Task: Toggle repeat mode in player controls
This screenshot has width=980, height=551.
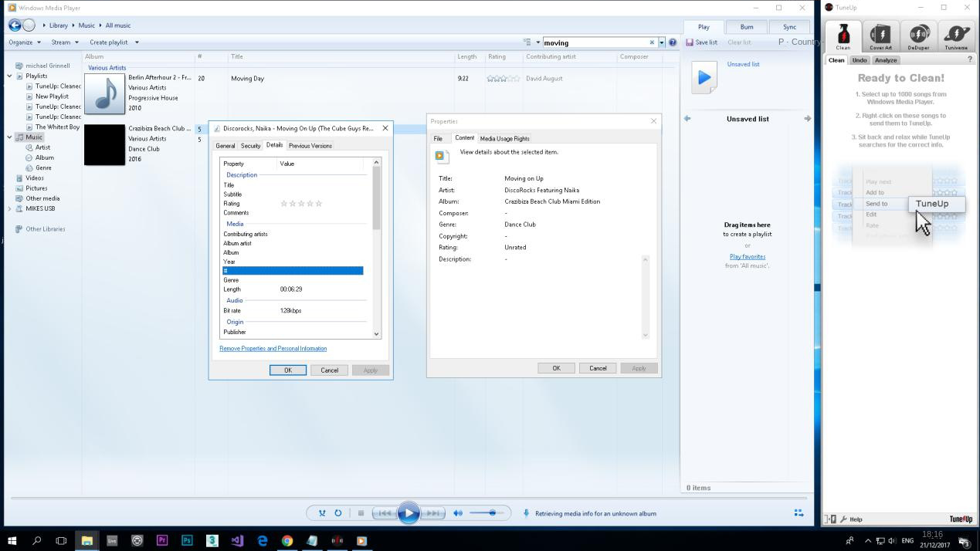Action: [x=338, y=513]
